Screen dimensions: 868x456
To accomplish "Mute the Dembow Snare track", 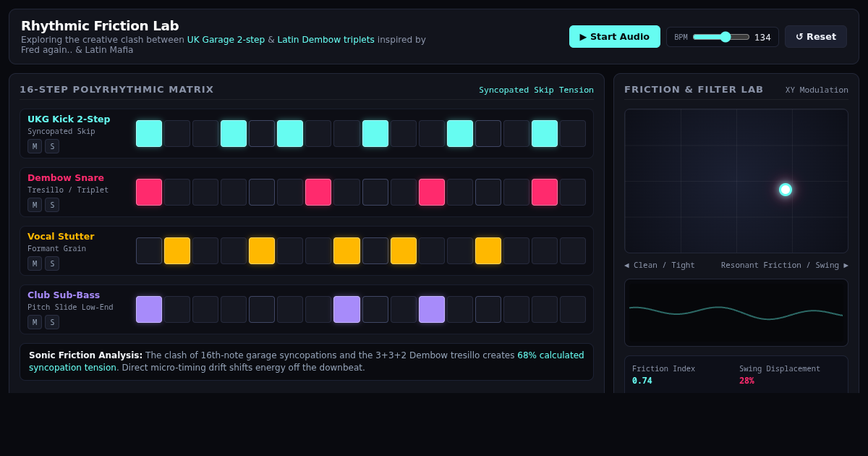I will (35, 205).
